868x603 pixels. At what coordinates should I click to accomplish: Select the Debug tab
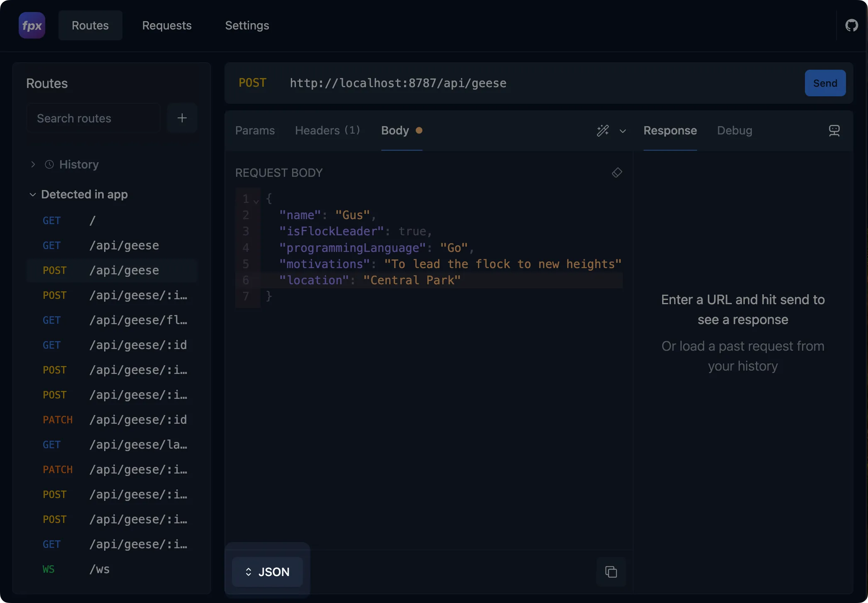[x=734, y=131]
